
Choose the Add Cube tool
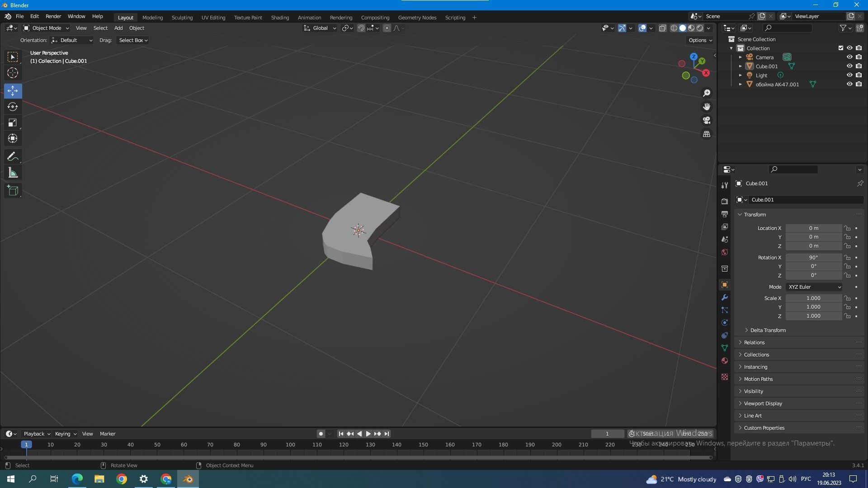(x=13, y=191)
